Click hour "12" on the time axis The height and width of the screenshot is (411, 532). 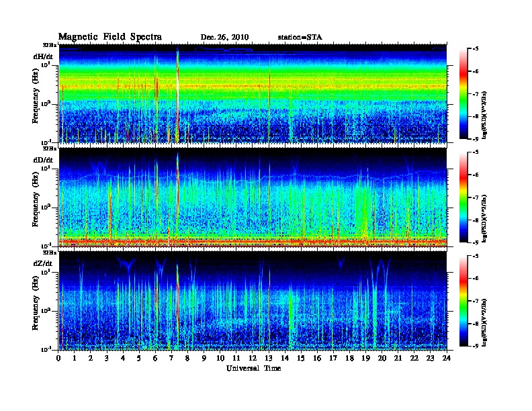tap(253, 358)
